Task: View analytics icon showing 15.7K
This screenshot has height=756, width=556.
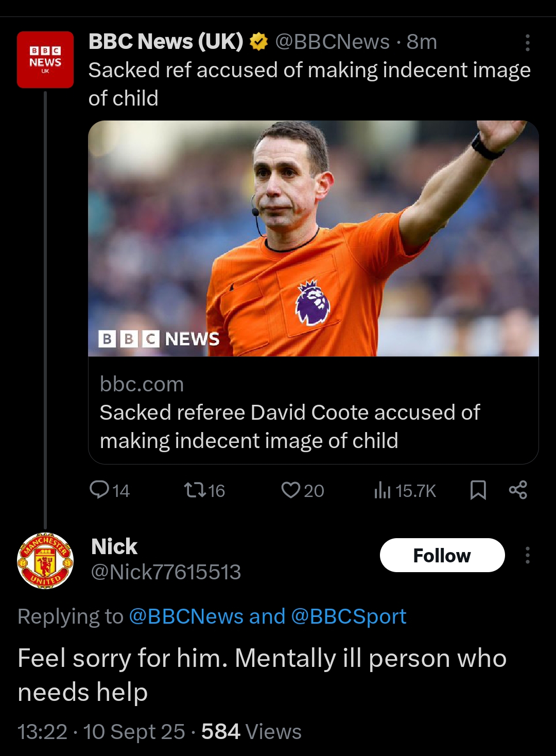Action: 383,490
